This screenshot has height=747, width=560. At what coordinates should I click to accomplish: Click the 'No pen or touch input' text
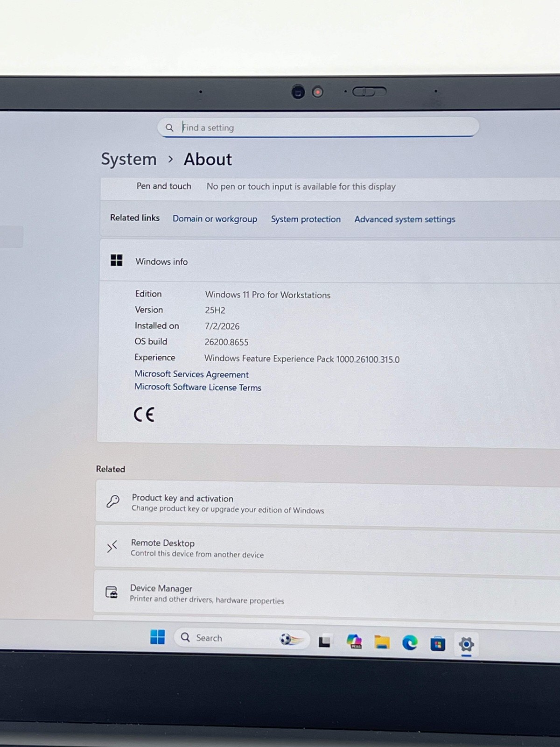pyautogui.click(x=301, y=186)
